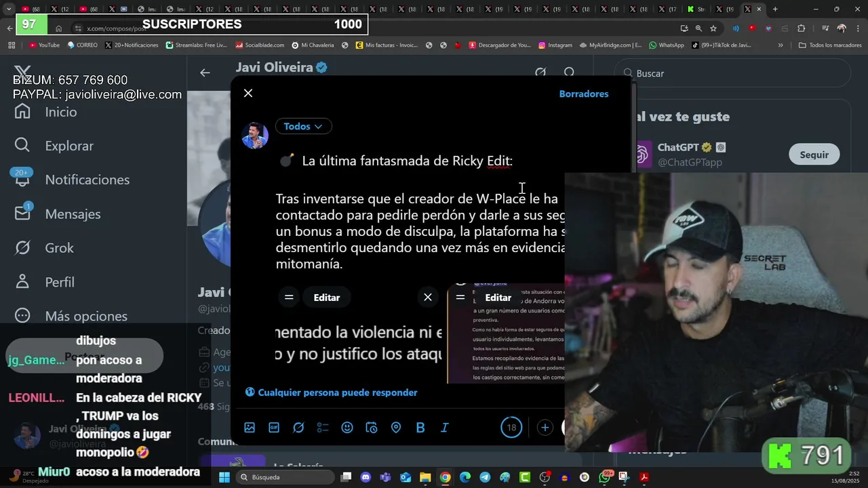Open the WhatsApp bookmark
The width and height of the screenshot is (868, 488).
tap(667, 45)
